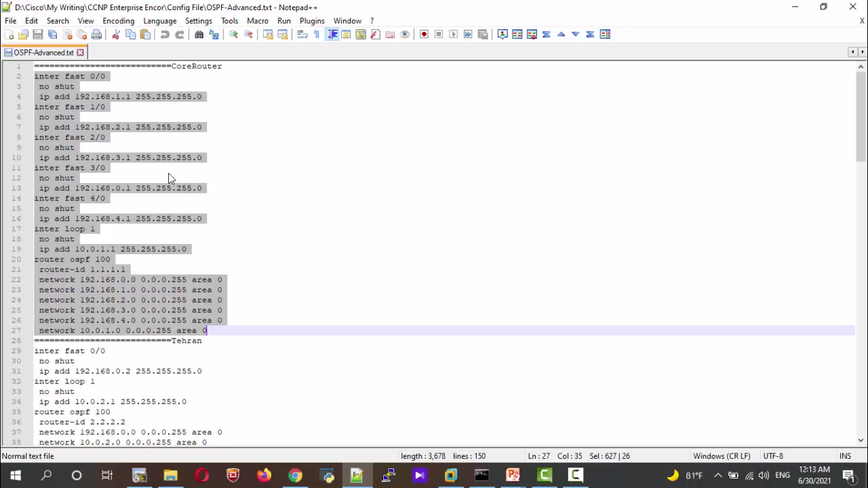Click the Print toolbar icon

click(96, 35)
